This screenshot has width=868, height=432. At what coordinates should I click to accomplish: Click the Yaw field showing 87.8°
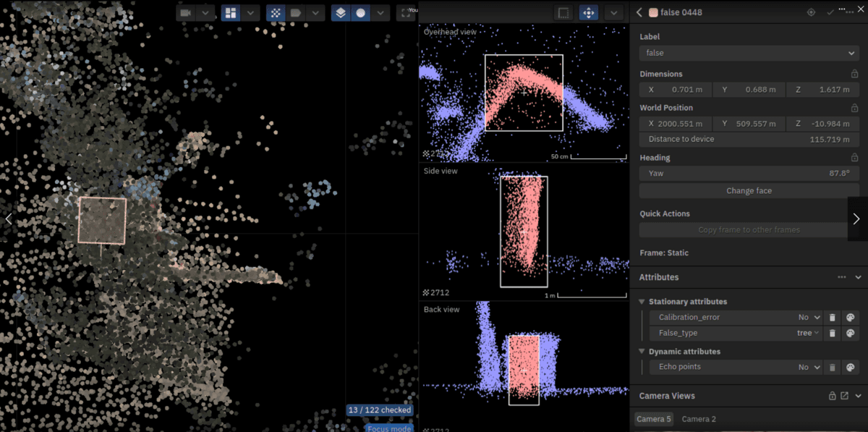pos(749,174)
